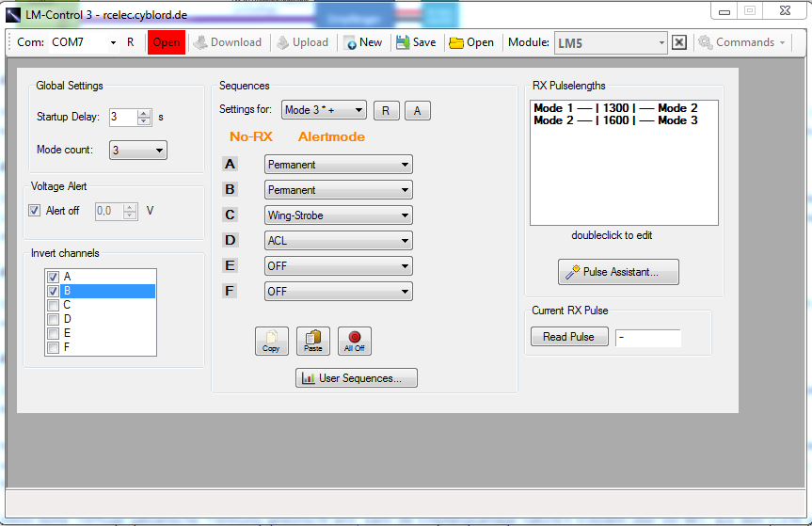Click the channel F letter label in Sequences
This screenshot has width=812, height=526.
(x=230, y=291)
